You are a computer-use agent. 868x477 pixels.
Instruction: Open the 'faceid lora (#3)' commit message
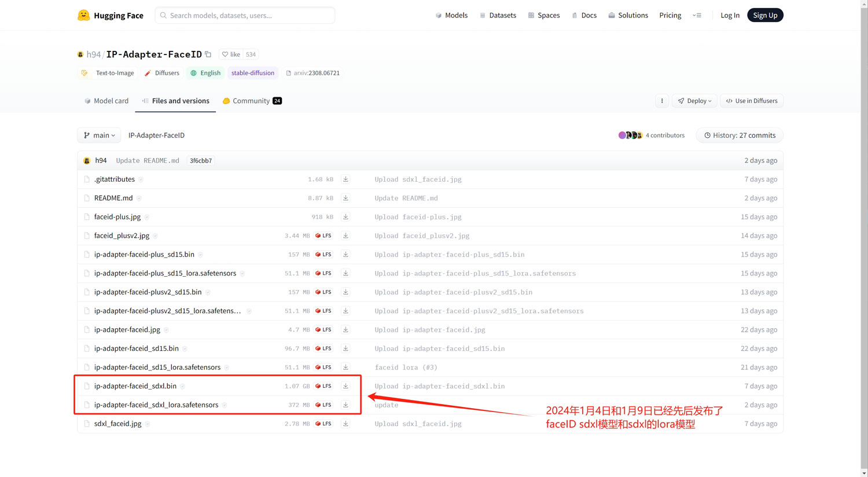(406, 368)
